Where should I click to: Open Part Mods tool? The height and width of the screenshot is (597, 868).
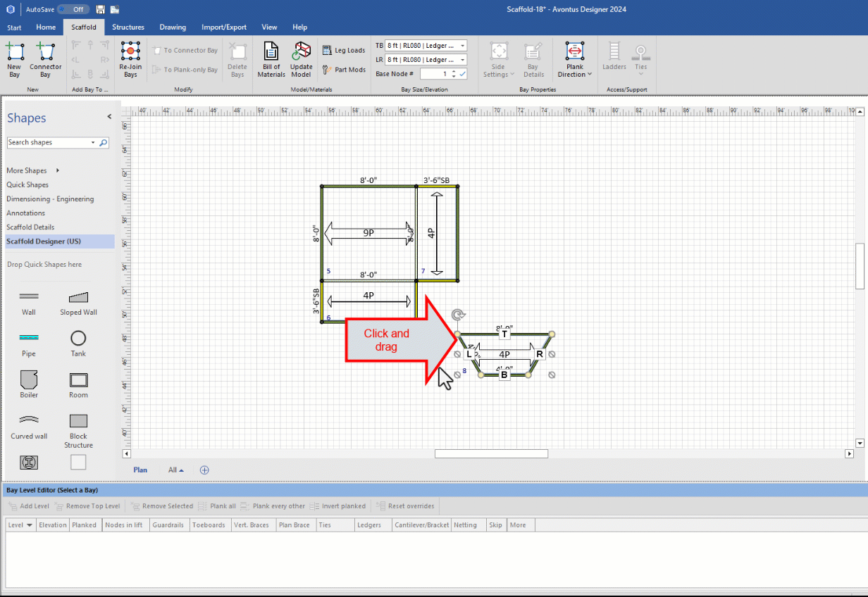coord(344,70)
